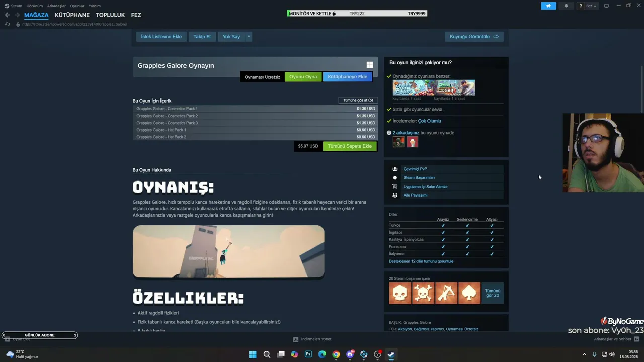Open the Fez account dropdown
Viewport: 644px width, 362px height.
tap(591, 6)
